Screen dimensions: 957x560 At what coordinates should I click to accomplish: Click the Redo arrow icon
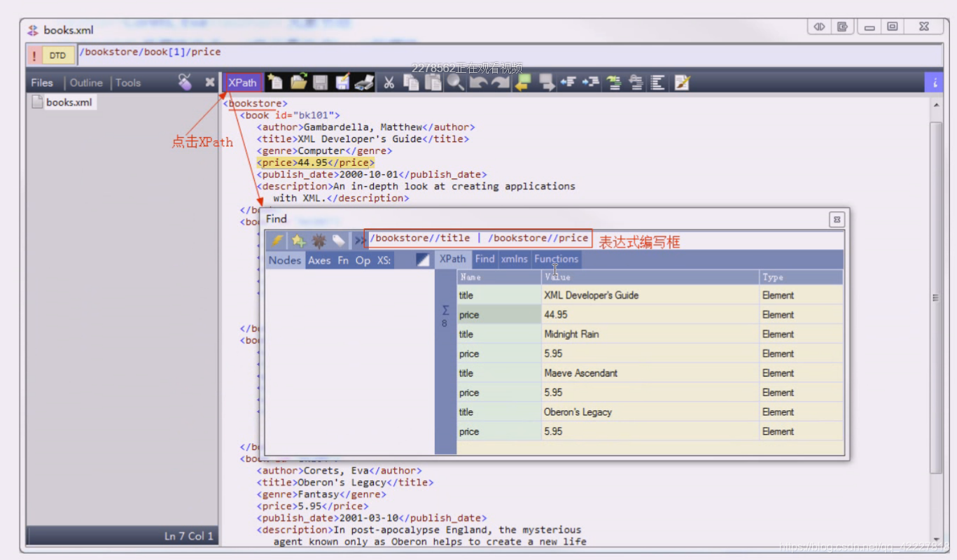pos(501,83)
